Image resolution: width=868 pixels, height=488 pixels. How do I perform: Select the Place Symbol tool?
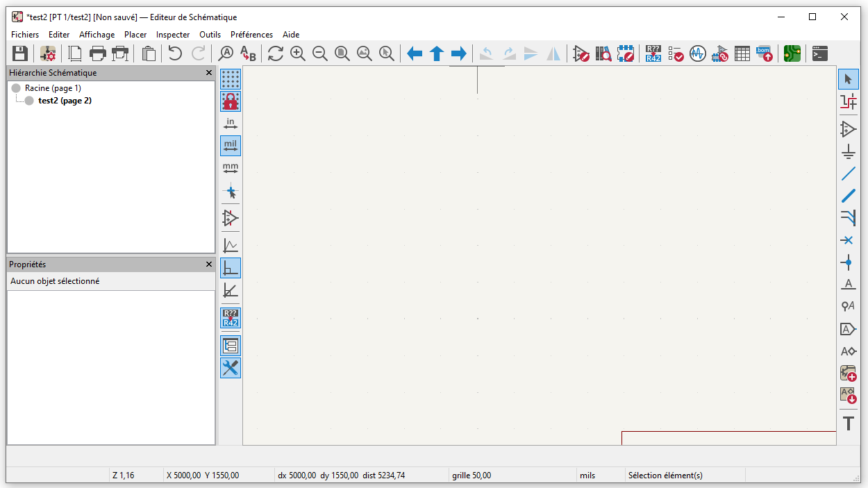tap(848, 129)
